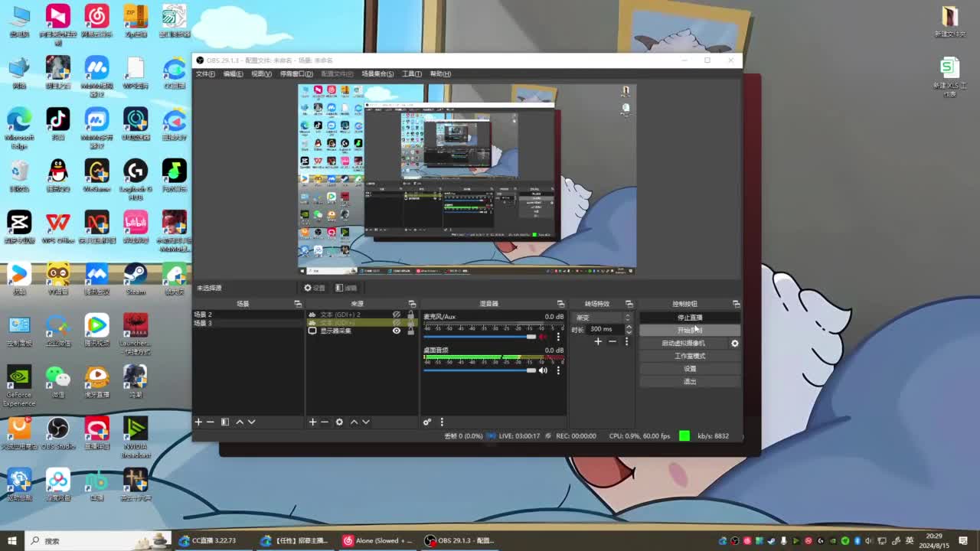Open source properties with the gear icon
The height and width of the screenshot is (551, 980).
[339, 422]
